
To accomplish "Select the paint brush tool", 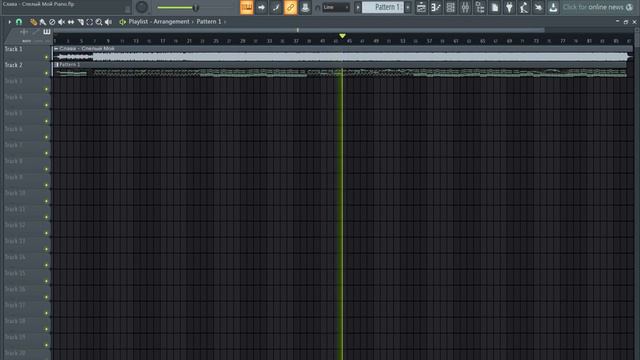I will 43,22.
